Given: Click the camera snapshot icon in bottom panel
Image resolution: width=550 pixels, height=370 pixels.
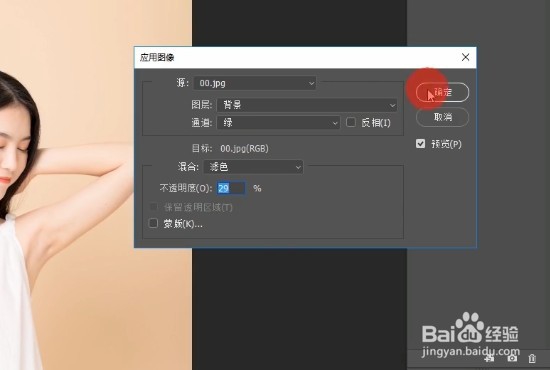Looking at the screenshot, I should 512,358.
